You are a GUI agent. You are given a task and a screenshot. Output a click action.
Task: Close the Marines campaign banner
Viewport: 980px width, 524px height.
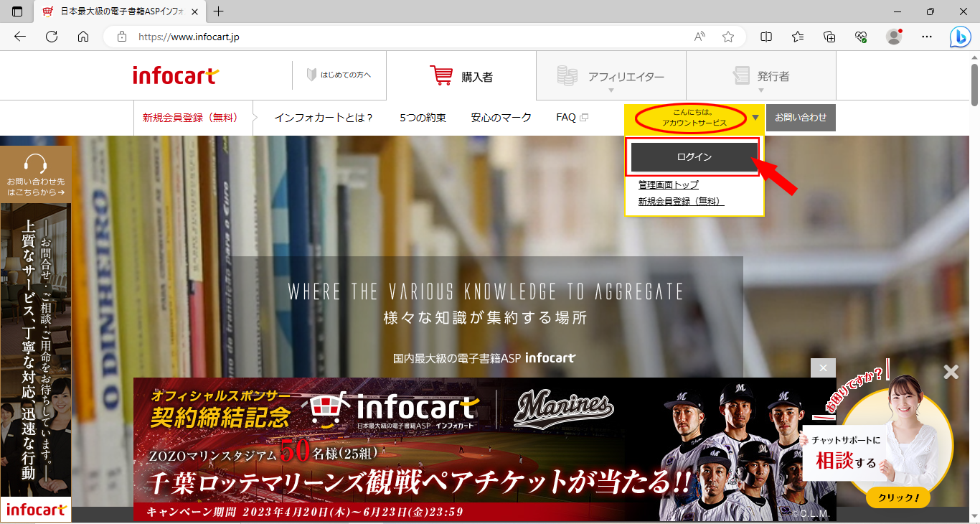[x=823, y=368]
